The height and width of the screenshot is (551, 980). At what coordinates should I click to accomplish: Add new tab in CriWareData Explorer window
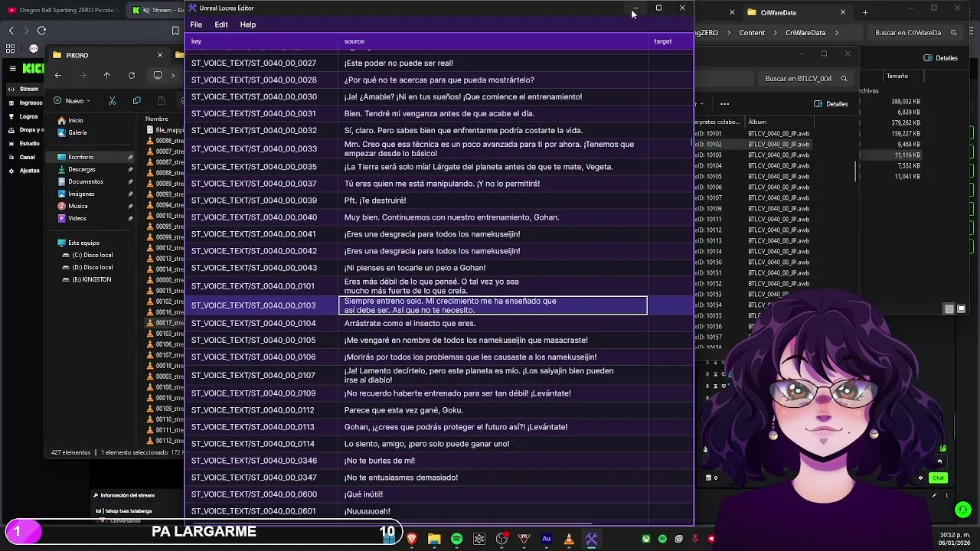pyautogui.click(x=865, y=12)
